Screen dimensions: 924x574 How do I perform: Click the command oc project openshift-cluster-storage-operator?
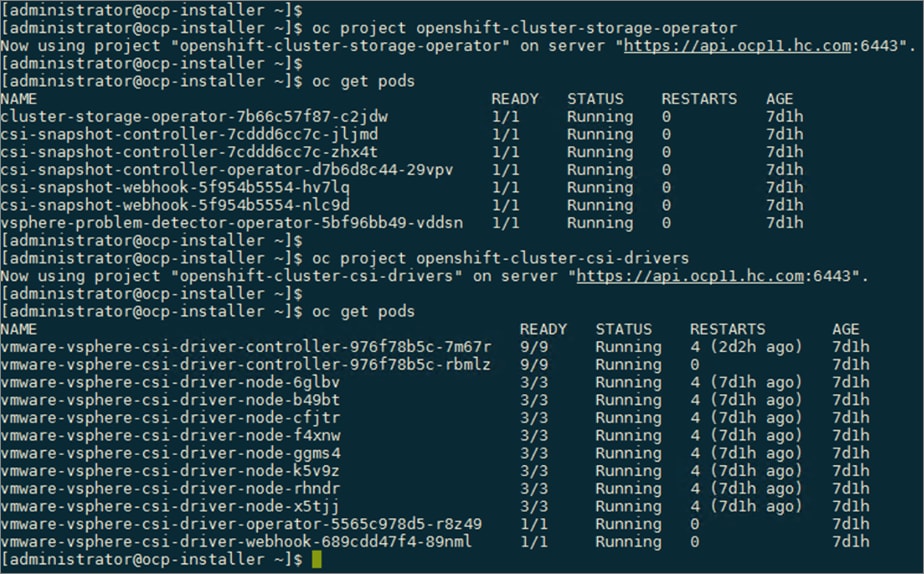pyautogui.click(x=524, y=28)
